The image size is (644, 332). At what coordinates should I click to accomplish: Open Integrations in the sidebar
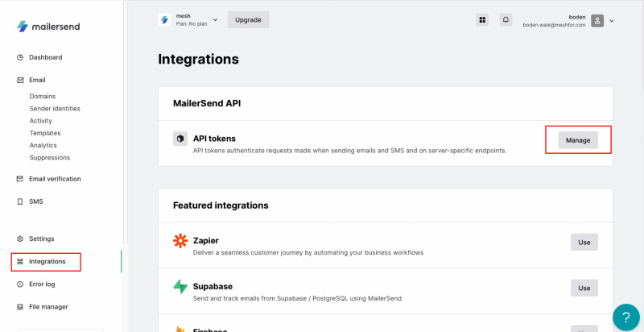coord(47,262)
